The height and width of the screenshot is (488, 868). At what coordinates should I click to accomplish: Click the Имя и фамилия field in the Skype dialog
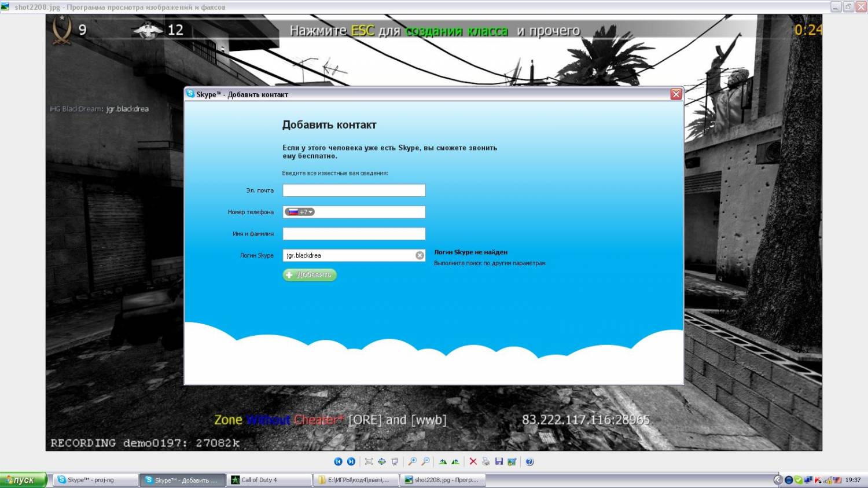[x=354, y=234]
